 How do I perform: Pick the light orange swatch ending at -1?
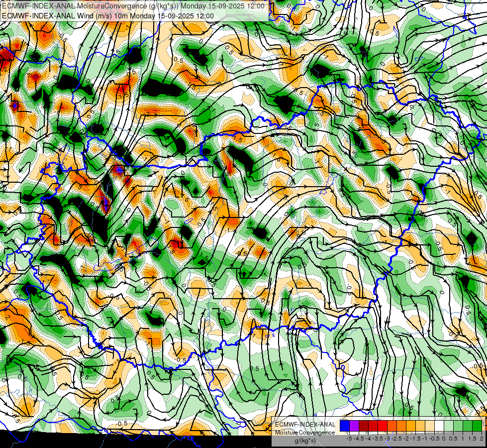pyautogui.click(x=420, y=426)
